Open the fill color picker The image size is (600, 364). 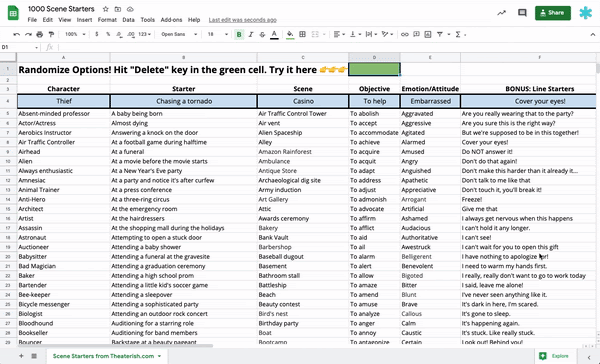(290, 34)
